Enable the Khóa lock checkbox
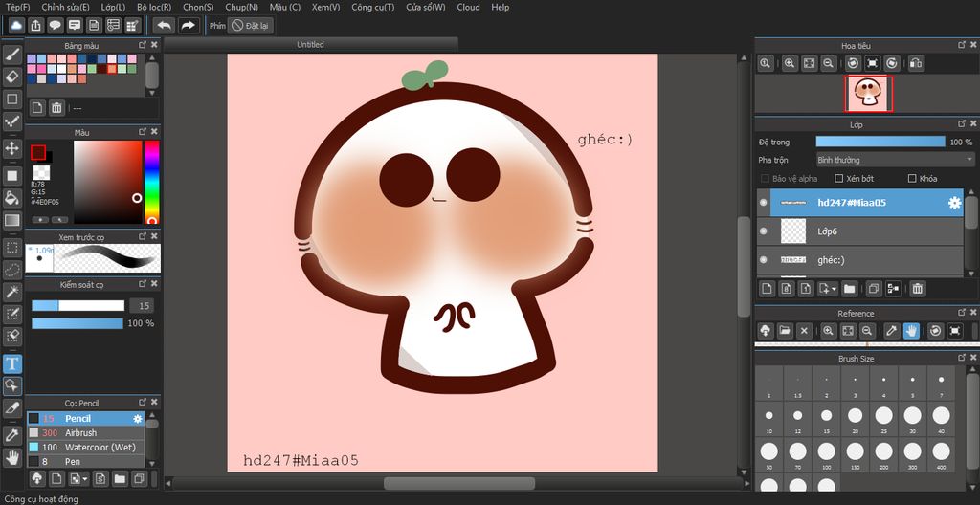The image size is (980, 505). click(x=912, y=179)
